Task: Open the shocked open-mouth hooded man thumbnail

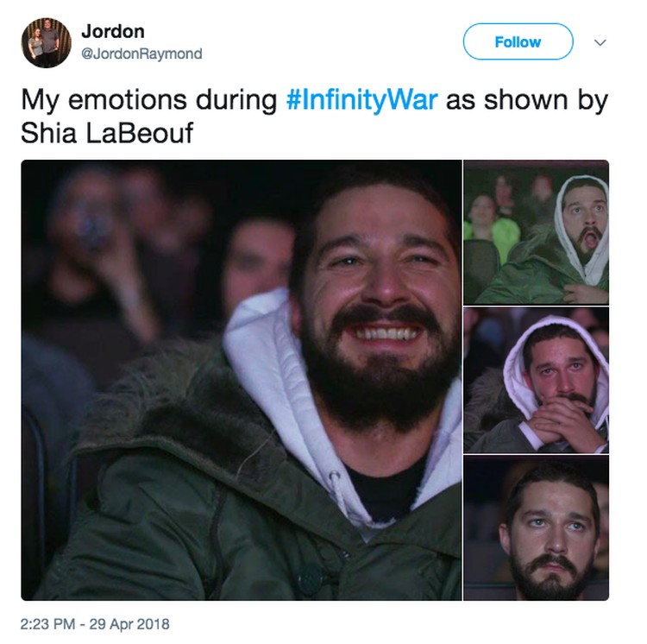Action: pos(536,232)
